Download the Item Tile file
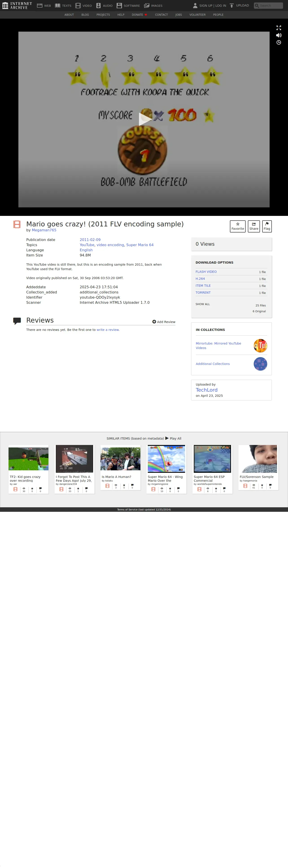The width and height of the screenshot is (288, 868). [203, 286]
